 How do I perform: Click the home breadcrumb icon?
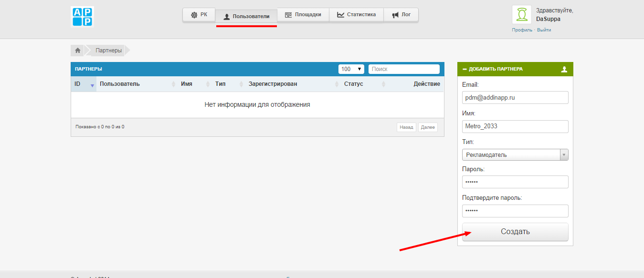point(77,50)
